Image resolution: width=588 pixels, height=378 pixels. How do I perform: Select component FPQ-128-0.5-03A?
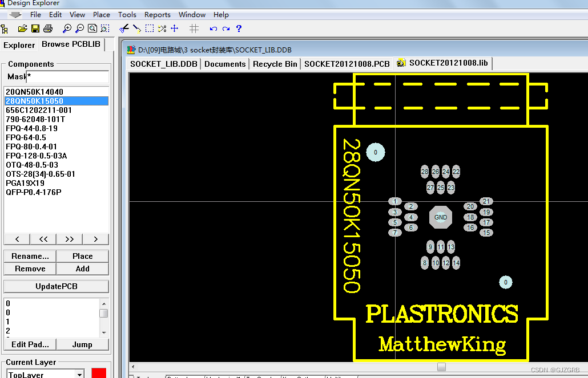tap(57, 156)
